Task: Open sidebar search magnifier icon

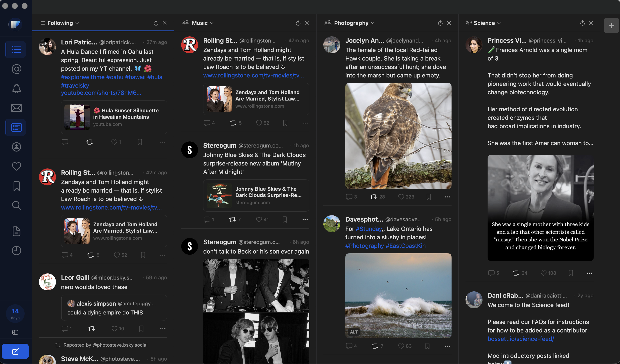Action: (16, 205)
